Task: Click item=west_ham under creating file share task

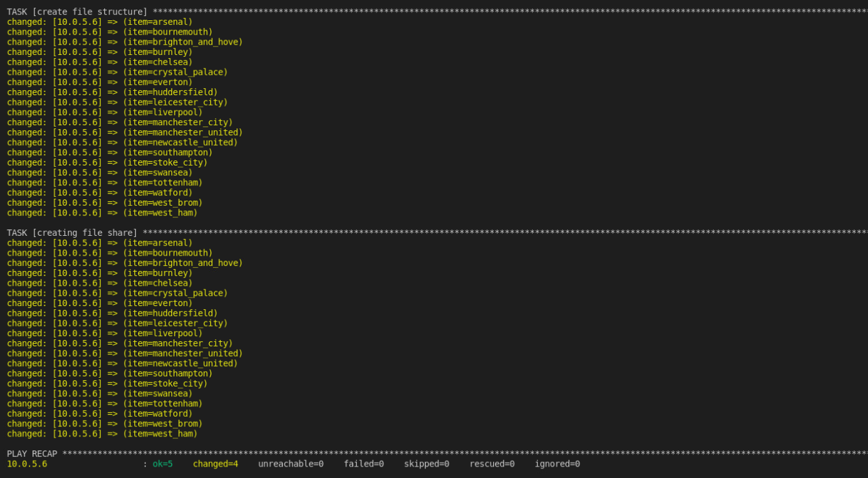Action: pyautogui.click(x=160, y=433)
